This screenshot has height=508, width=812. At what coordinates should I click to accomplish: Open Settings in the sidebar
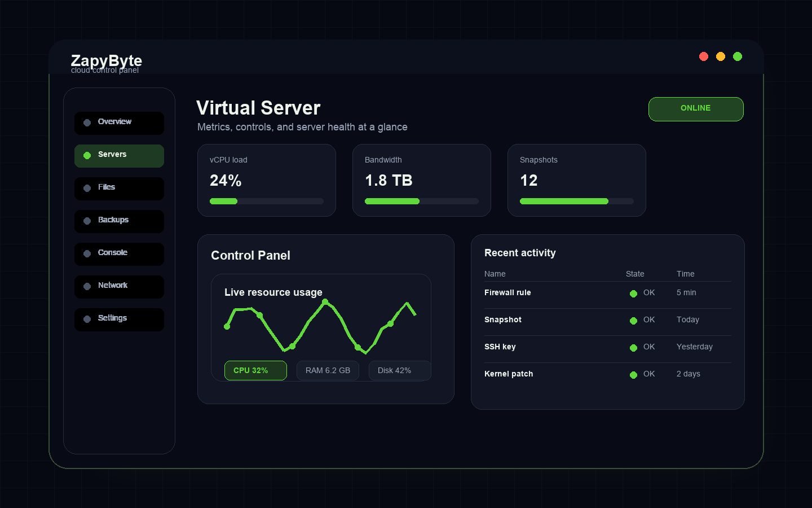click(x=119, y=319)
